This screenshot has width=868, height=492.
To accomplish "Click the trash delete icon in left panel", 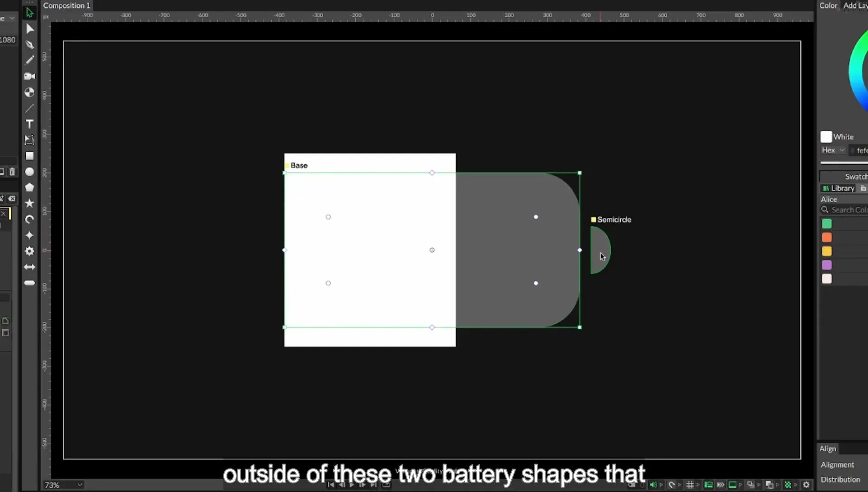I will [x=12, y=172].
